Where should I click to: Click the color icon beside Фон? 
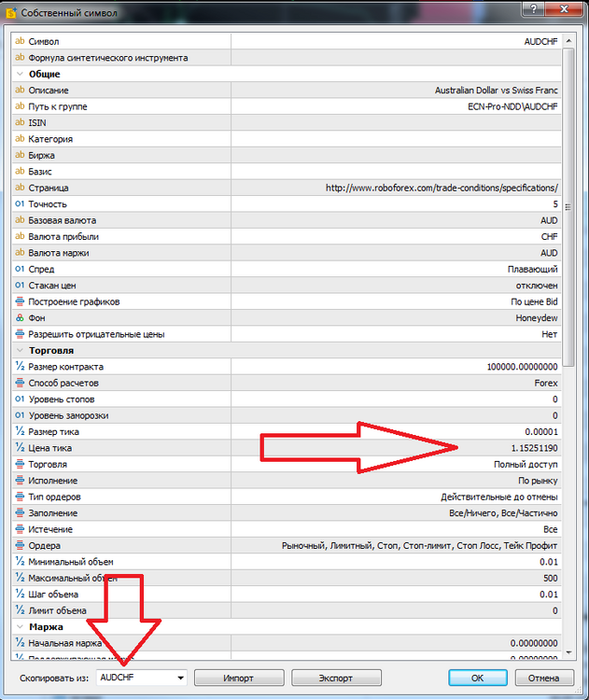[20, 317]
